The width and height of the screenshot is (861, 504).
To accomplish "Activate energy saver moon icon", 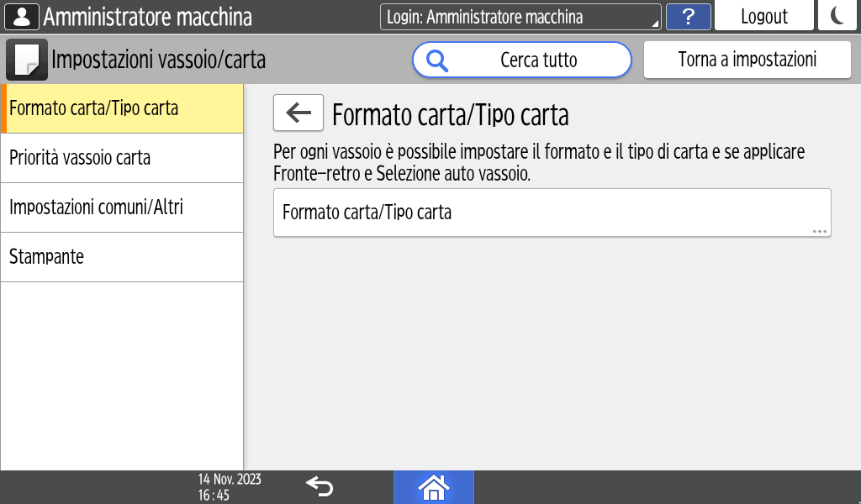I will (837, 17).
